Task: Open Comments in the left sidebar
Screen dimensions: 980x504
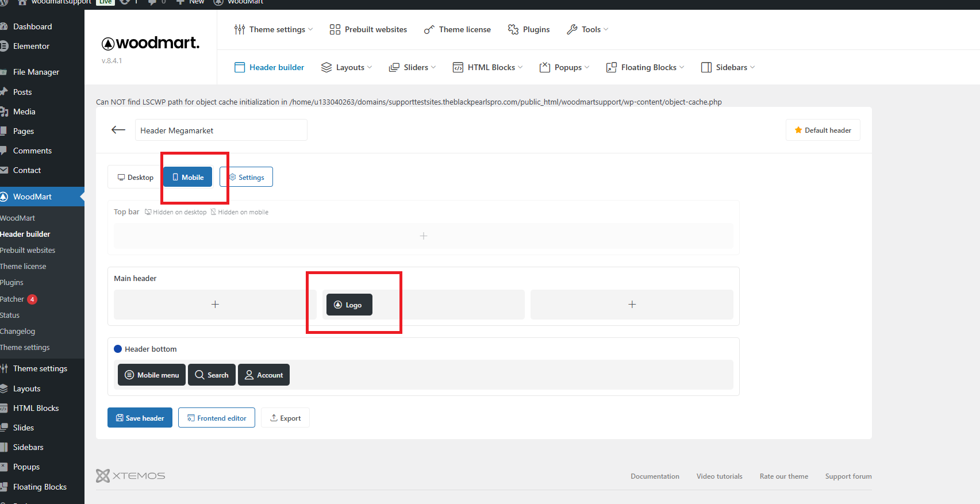Action: pyautogui.click(x=32, y=151)
